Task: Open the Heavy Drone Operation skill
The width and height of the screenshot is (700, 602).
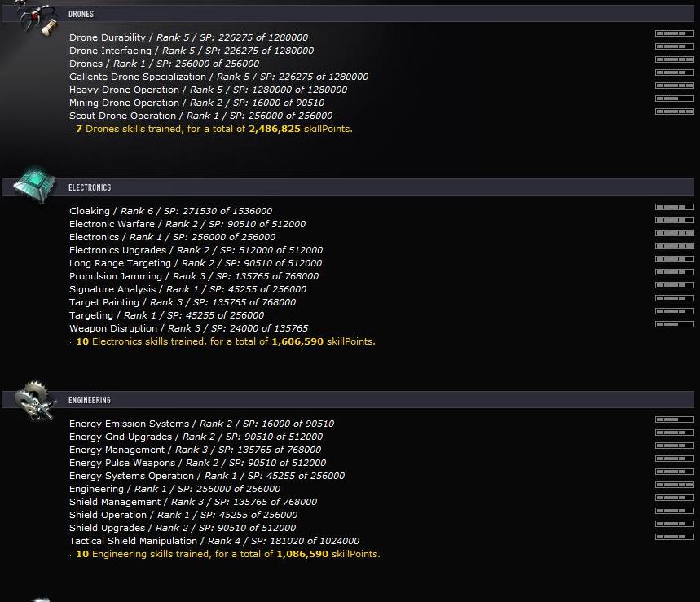Action: (208, 90)
